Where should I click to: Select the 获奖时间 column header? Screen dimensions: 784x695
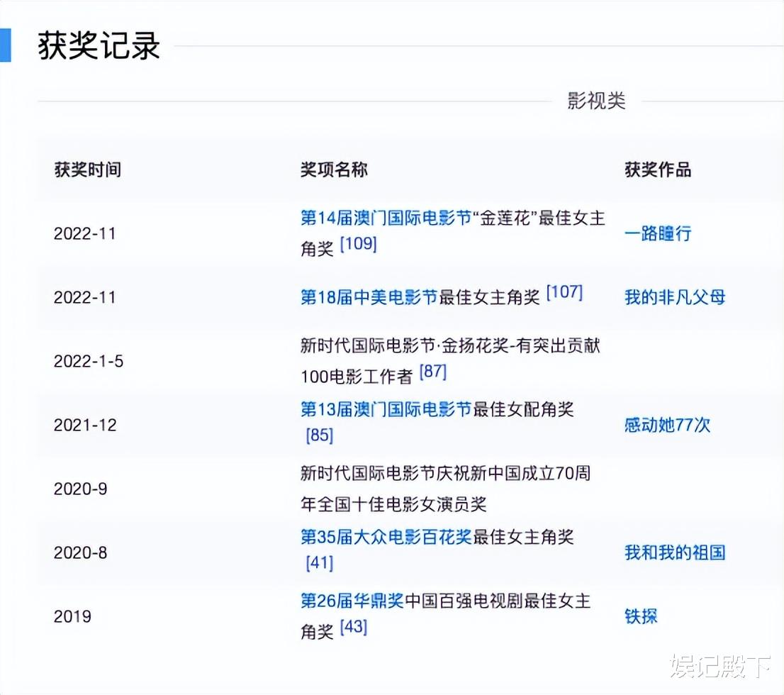[x=87, y=169]
